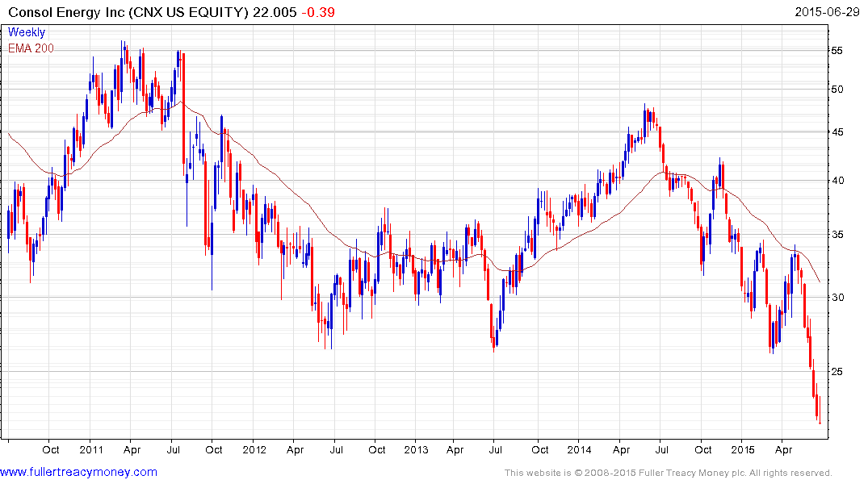Select the Weekly interval label

point(27,32)
